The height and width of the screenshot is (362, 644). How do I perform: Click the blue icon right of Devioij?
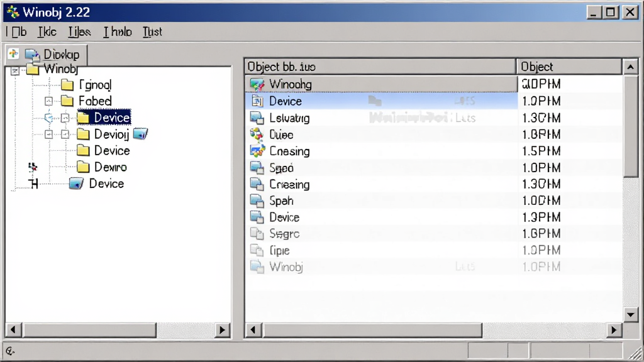pos(140,134)
